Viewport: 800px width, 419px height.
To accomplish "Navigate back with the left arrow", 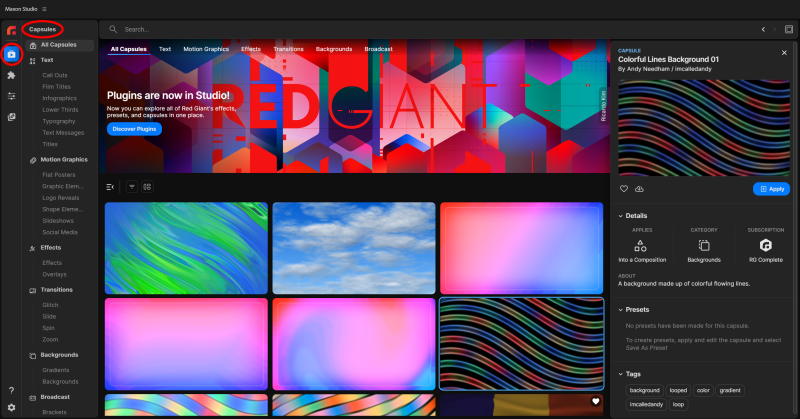I will pos(763,29).
